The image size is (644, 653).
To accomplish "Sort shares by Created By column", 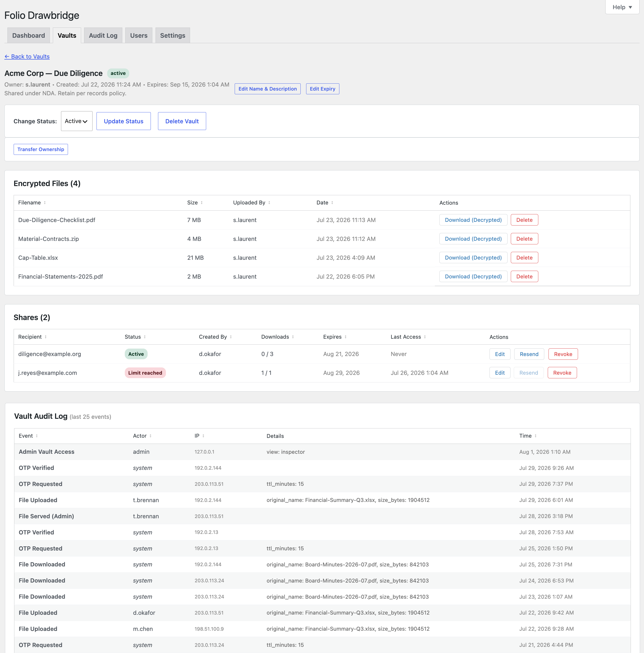I will pos(215,337).
